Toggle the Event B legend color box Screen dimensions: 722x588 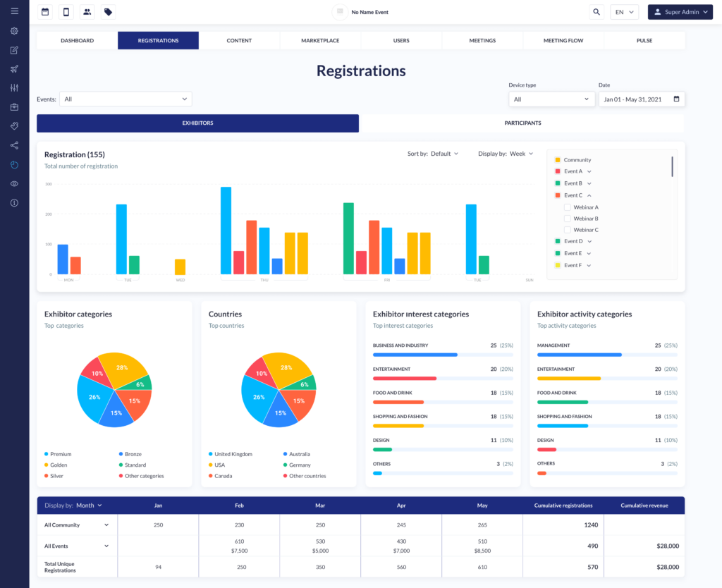coord(558,183)
